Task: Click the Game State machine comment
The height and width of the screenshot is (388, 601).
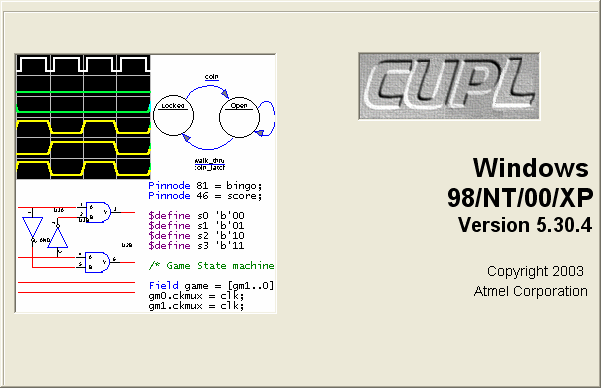Action: (x=211, y=265)
